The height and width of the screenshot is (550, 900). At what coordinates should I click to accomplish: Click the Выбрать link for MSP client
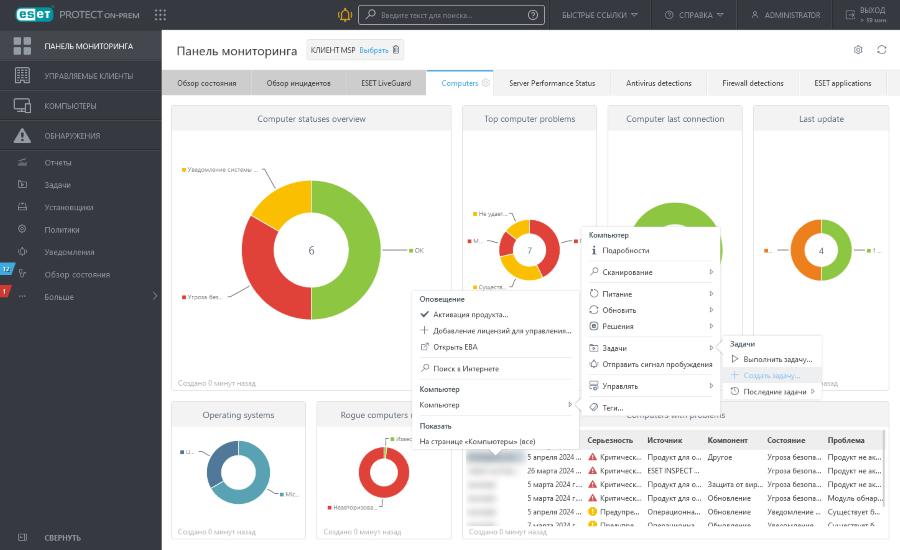point(373,50)
